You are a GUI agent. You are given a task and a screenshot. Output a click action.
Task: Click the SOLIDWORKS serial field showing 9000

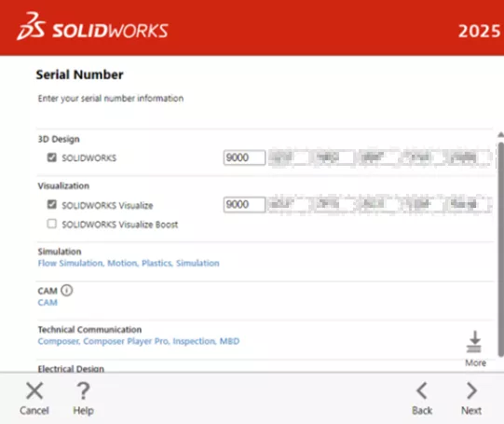click(x=244, y=157)
